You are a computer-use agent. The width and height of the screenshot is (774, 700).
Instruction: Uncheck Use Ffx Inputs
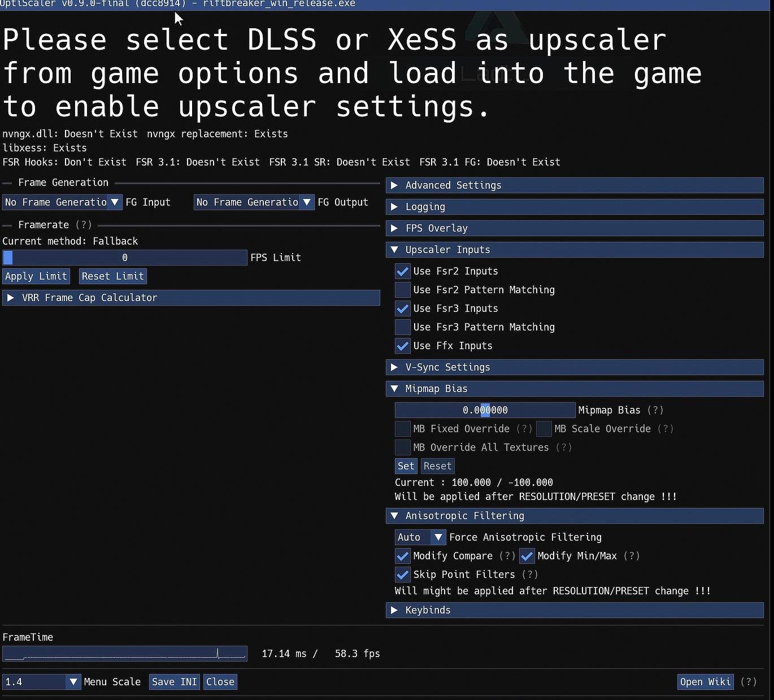pos(403,346)
